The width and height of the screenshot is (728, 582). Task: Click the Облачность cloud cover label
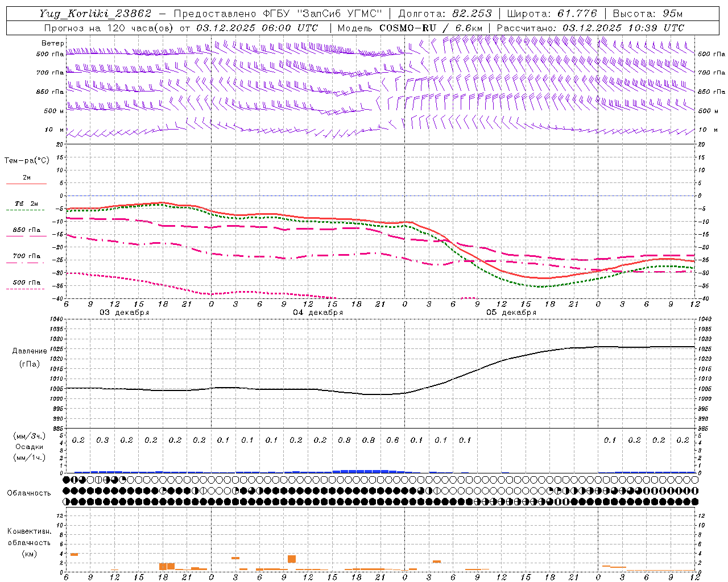(x=29, y=493)
